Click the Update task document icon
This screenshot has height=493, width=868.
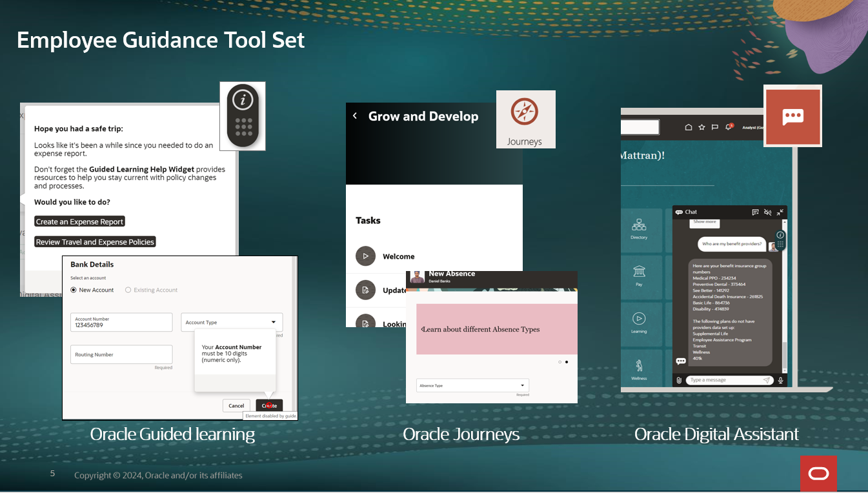tap(365, 290)
